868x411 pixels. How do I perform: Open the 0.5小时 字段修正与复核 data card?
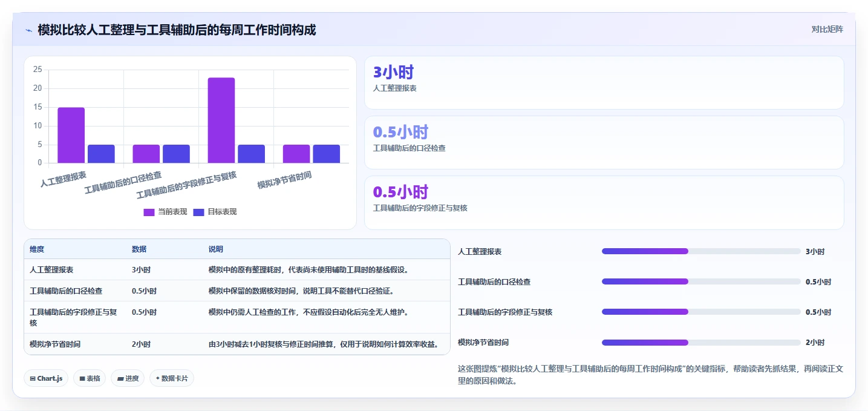604,203
